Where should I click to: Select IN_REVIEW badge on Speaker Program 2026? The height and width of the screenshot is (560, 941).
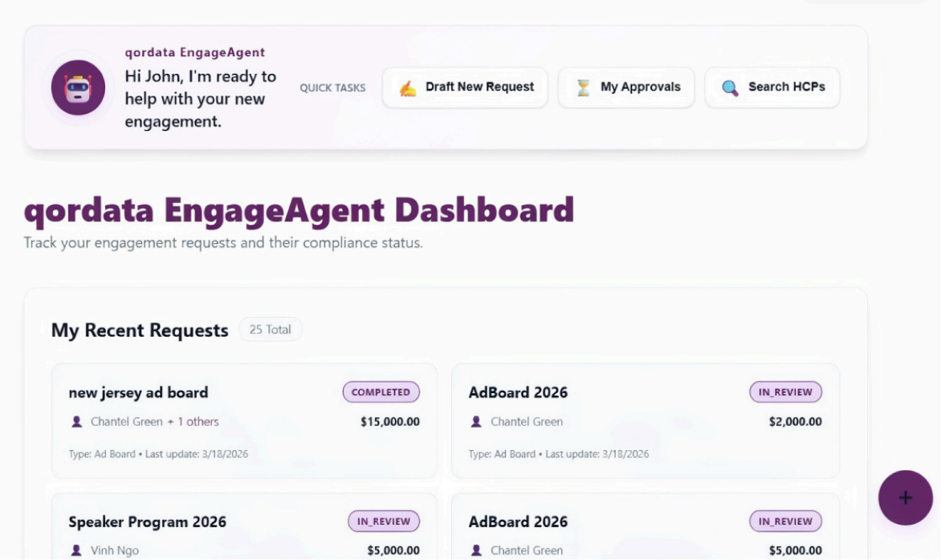coord(383,521)
